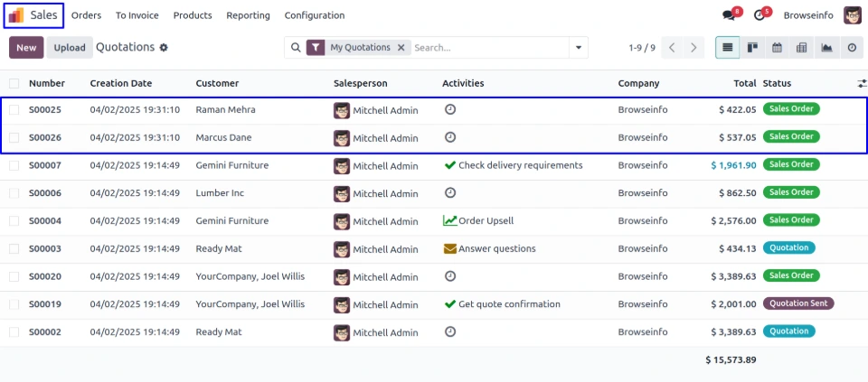Click the quotations settings gear icon
Viewport: 868px width, 382px height.
[x=164, y=48]
